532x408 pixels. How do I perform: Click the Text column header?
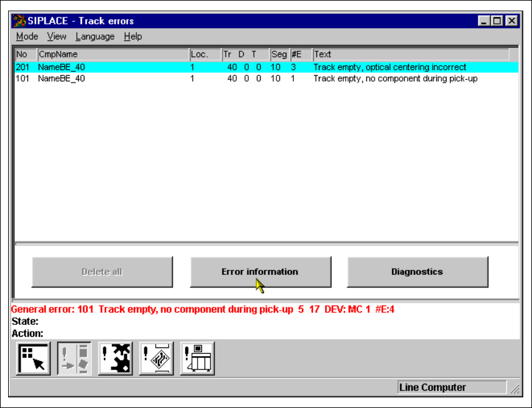tap(411, 54)
